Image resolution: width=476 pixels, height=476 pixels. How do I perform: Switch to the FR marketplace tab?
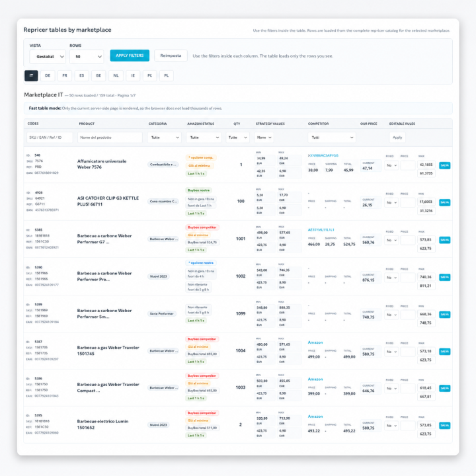(x=65, y=75)
